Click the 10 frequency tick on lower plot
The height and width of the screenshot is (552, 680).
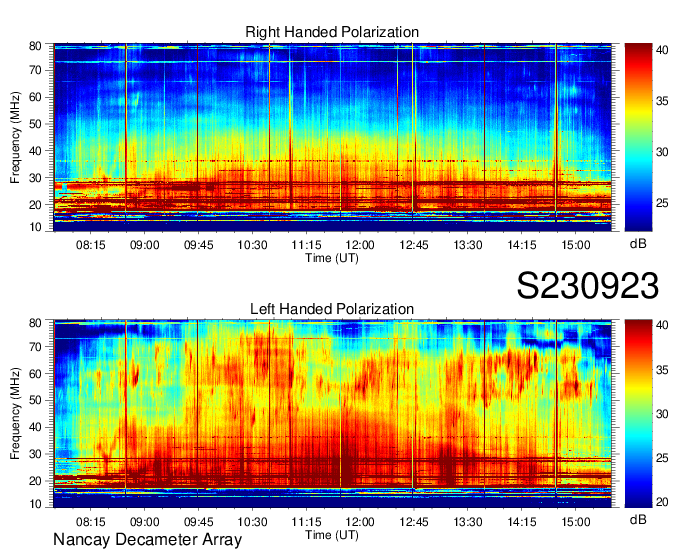(35, 504)
